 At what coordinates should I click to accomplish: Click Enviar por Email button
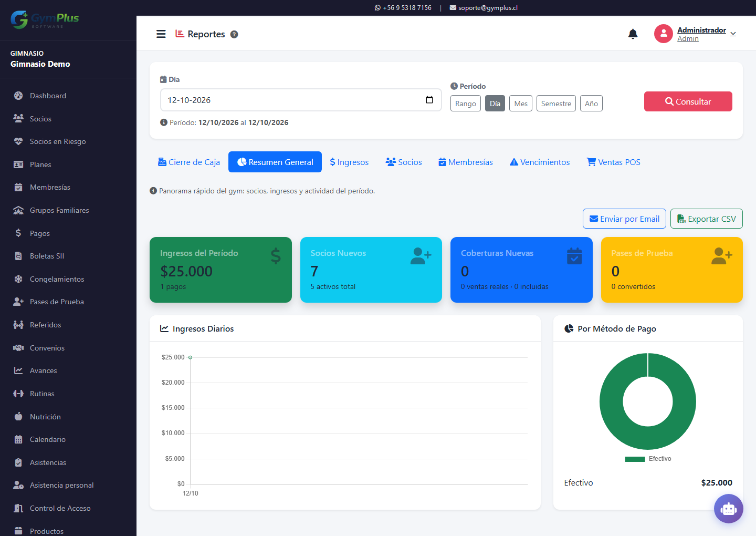(624, 219)
